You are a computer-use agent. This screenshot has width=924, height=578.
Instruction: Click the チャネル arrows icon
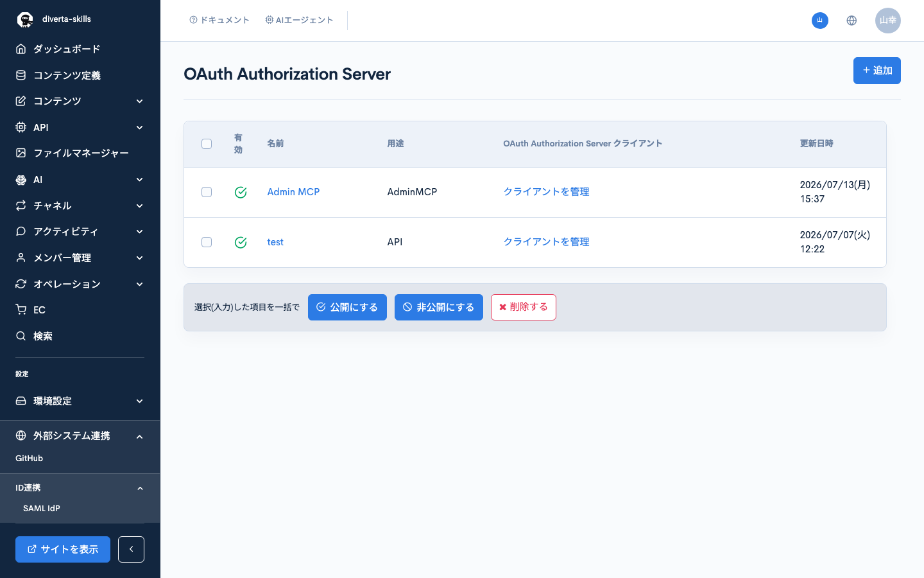pyautogui.click(x=21, y=206)
